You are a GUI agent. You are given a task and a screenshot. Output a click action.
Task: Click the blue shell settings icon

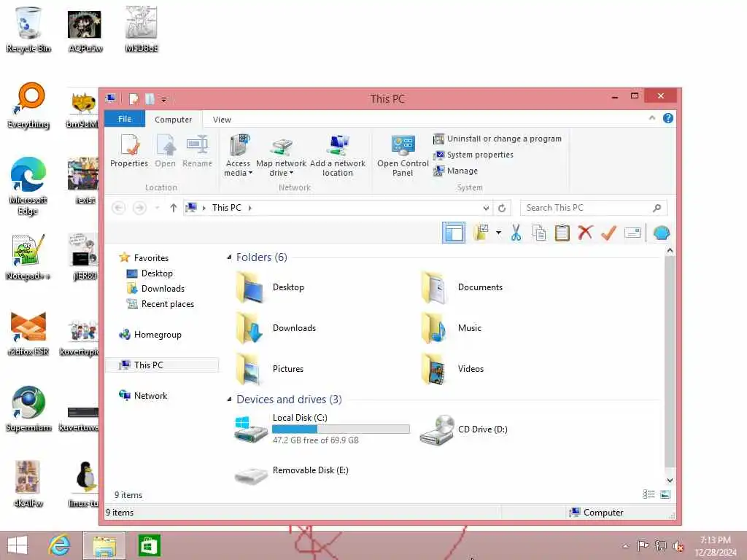click(x=662, y=233)
